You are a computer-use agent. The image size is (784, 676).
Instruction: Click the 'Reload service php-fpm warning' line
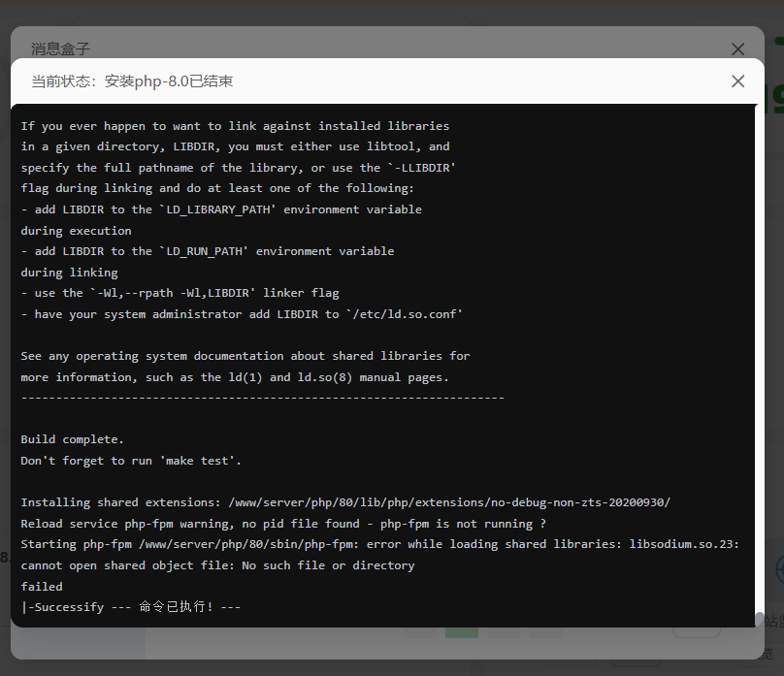tap(283, 523)
